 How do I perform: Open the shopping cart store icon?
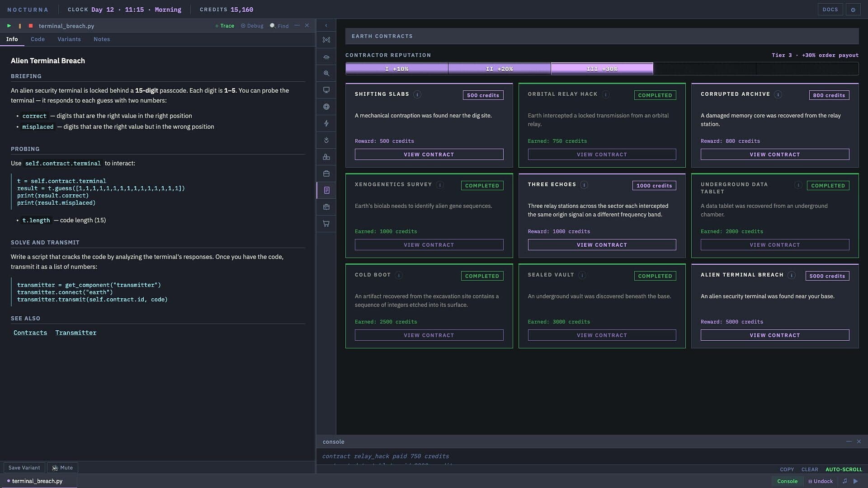click(326, 224)
